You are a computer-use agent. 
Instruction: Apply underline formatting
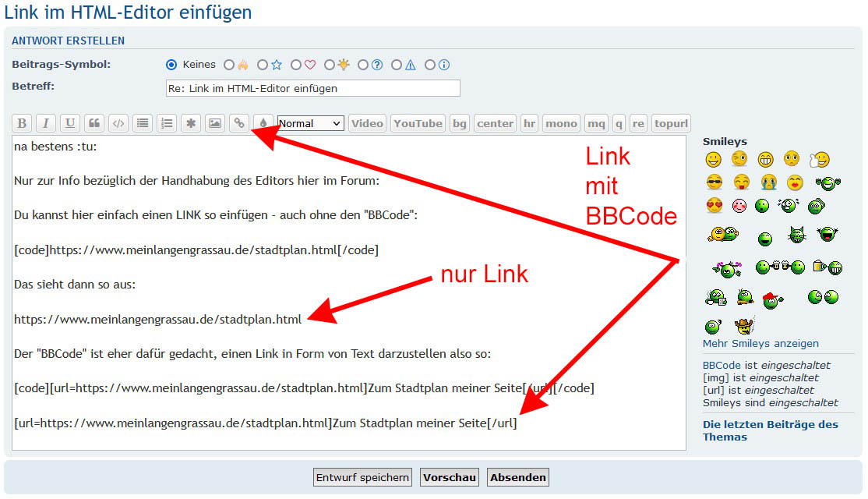pos(70,123)
